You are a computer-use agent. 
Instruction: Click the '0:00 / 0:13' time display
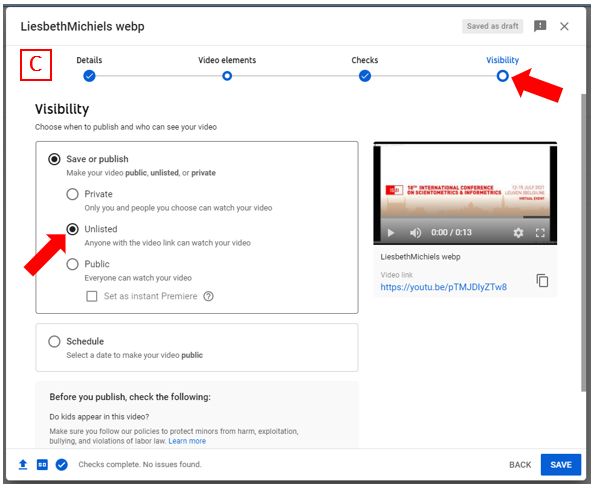[451, 232]
